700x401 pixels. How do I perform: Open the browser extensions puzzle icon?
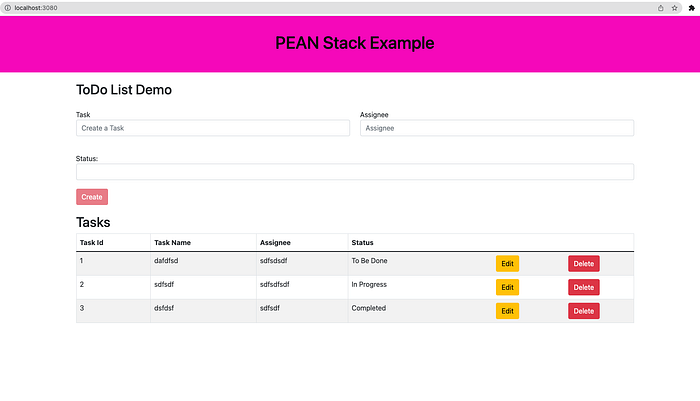click(x=692, y=8)
